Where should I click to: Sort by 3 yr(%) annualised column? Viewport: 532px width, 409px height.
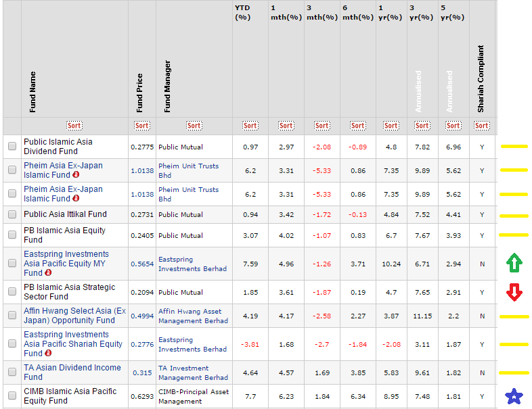[x=422, y=126]
